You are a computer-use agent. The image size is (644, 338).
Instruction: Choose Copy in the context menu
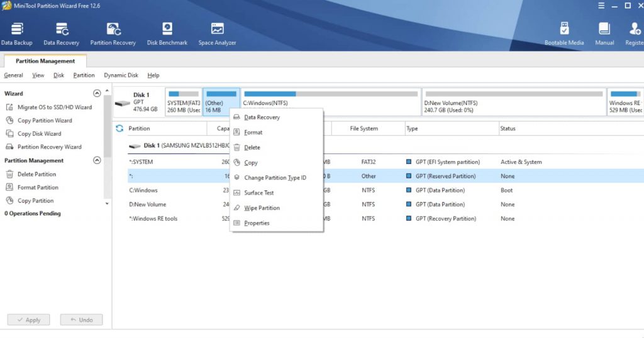pyautogui.click(x=277, y=163)
